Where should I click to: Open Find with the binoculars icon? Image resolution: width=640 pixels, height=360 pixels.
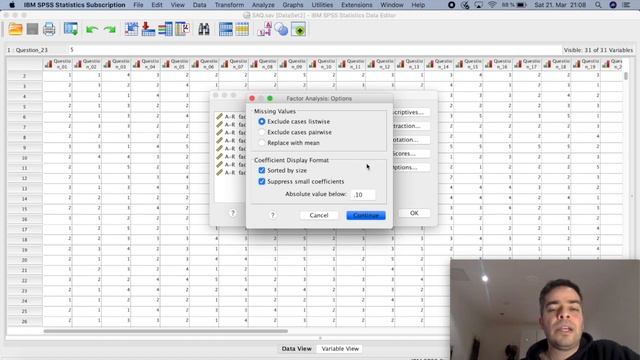[x=204, y=29]
